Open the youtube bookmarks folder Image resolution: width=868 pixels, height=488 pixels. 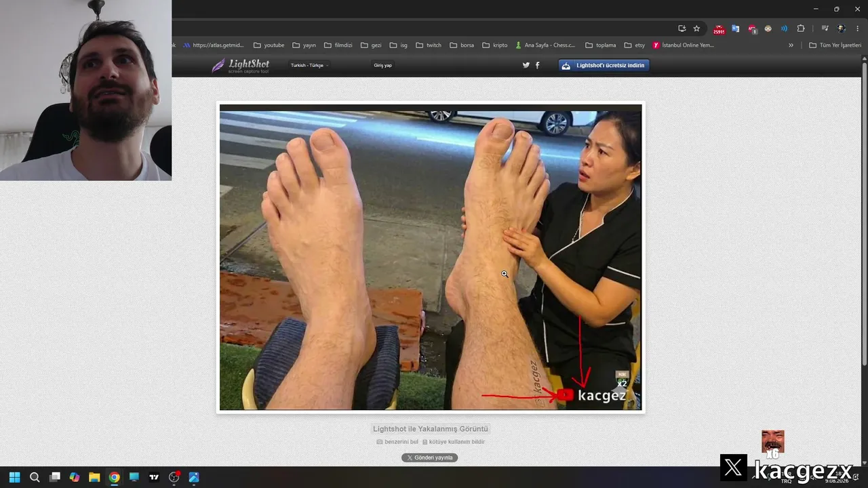coord(269,45)
